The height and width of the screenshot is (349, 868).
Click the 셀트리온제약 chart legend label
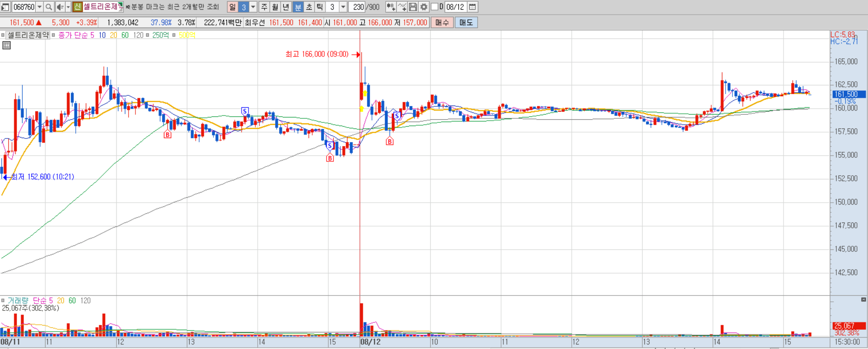click(x=28, y=35)
